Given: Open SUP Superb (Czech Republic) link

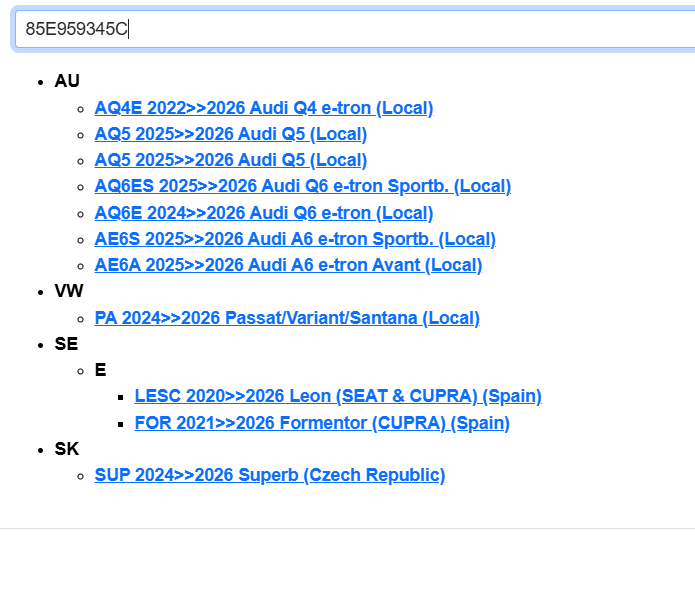Looking at the screenshot, I should point(269,475).
